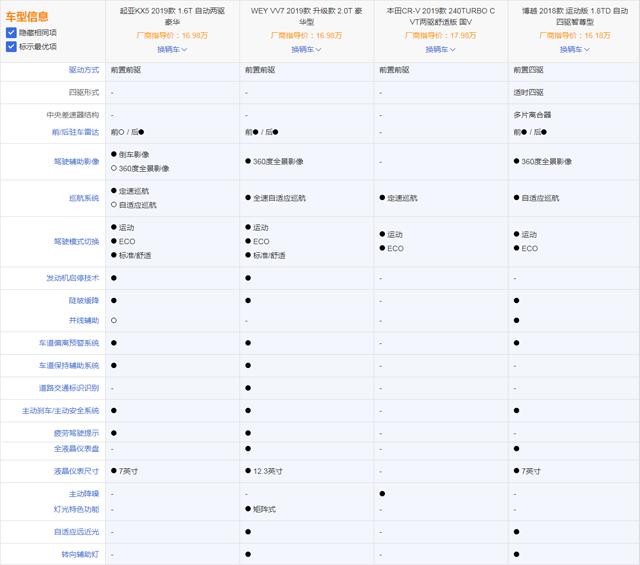Click the 适时四驱 cell
The width and height of the screenshot is (640, 565).
coord(528,92)
